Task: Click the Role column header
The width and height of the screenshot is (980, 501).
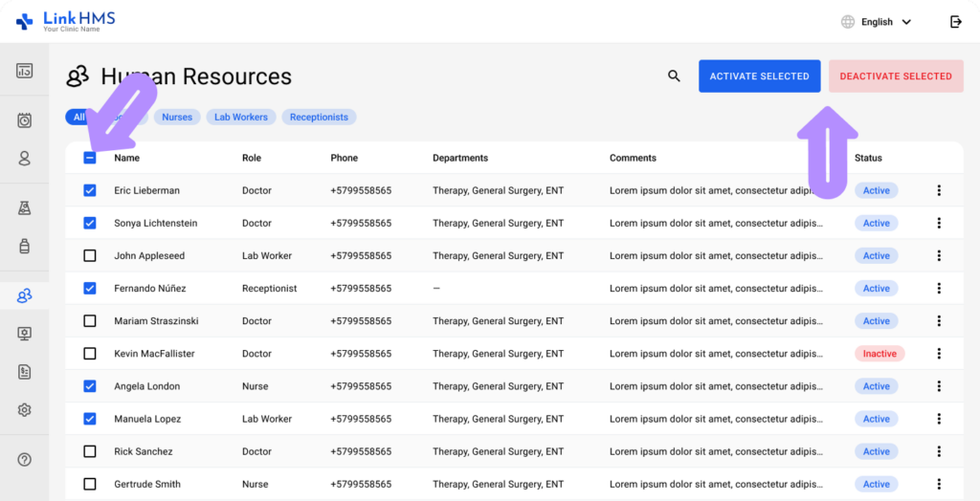Action: (x=252, y=158)
